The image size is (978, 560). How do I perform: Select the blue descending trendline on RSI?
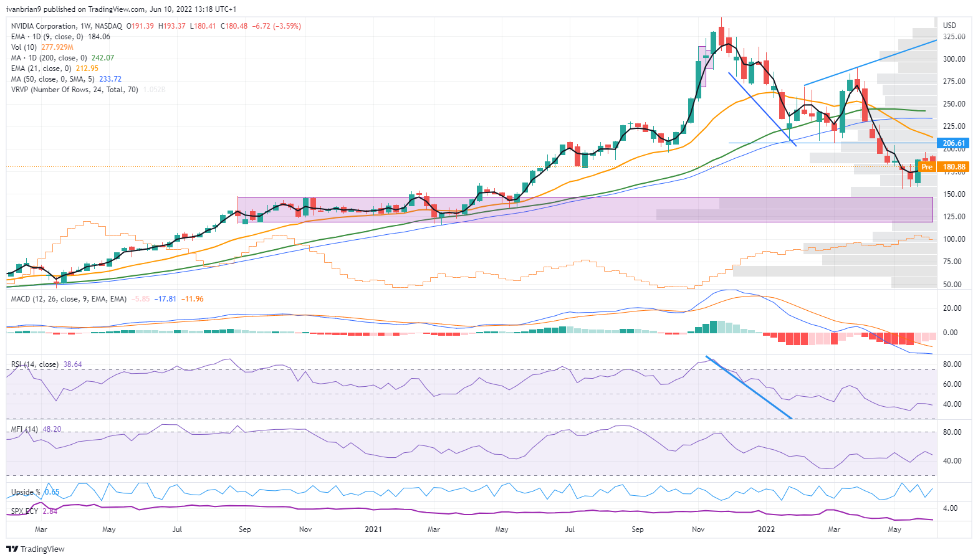click(749, 387)
